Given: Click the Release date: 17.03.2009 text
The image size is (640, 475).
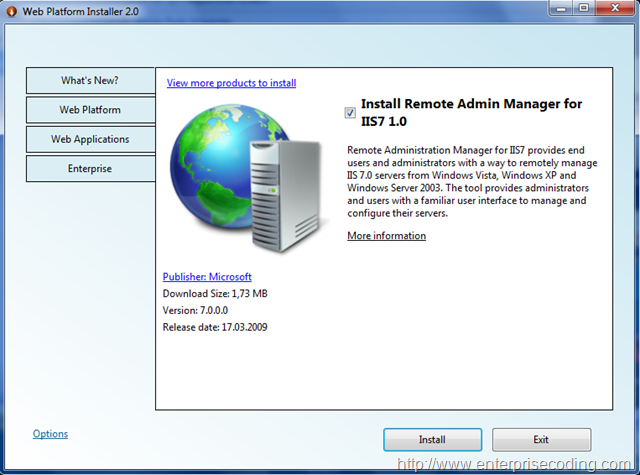Looking at the screenshot, I should pyautogui.click(x=215, y=327).
